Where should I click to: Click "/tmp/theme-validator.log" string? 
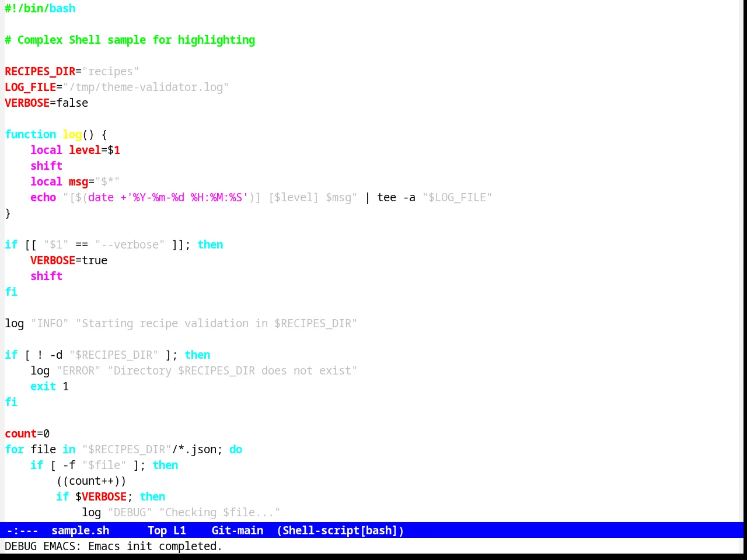coord(146,87)
